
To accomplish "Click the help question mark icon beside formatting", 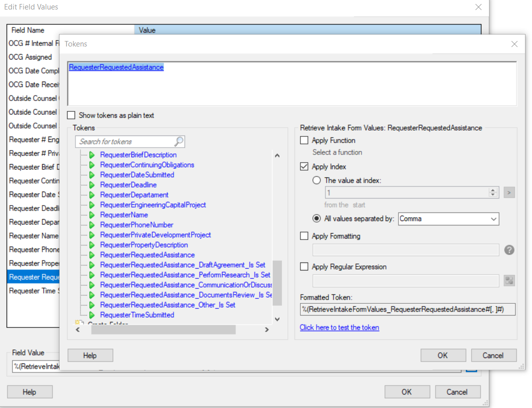I will 509,250.
